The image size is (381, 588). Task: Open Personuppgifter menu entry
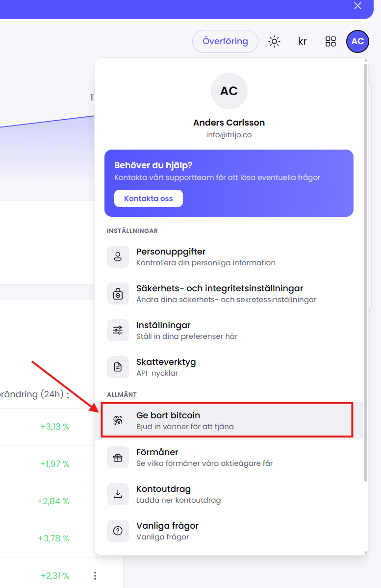tap(229, 257)
